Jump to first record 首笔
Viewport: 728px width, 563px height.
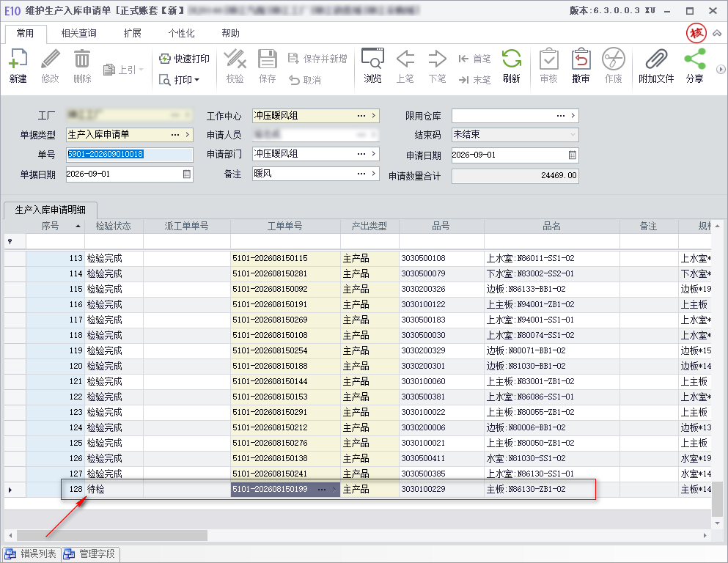click(474, 59)
